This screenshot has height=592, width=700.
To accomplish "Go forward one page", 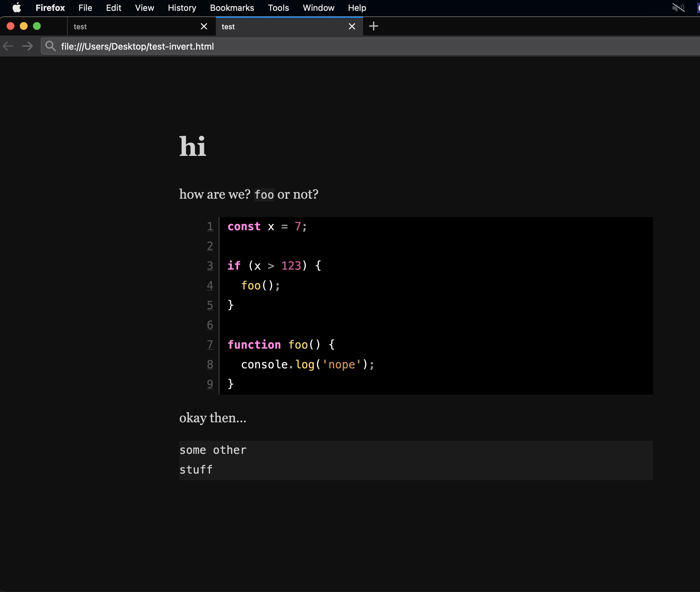I will tap(28, 46).
